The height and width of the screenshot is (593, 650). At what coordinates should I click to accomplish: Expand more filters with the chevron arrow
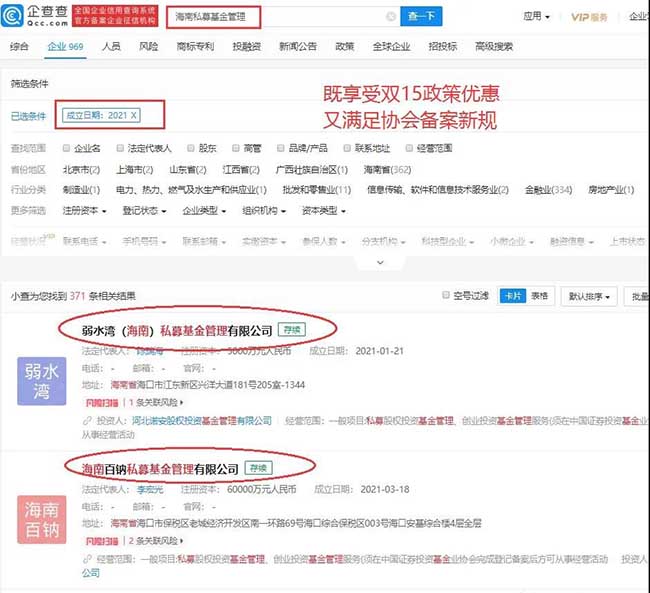[380, 262]
